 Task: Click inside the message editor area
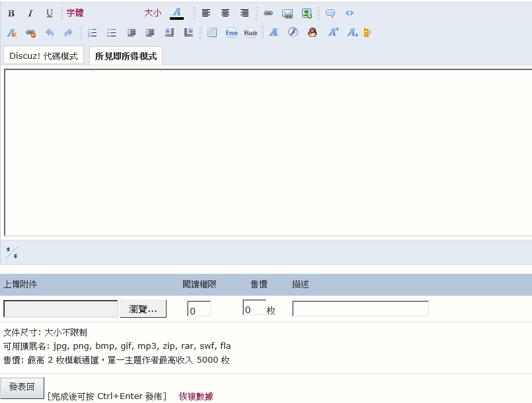point(268,153)
